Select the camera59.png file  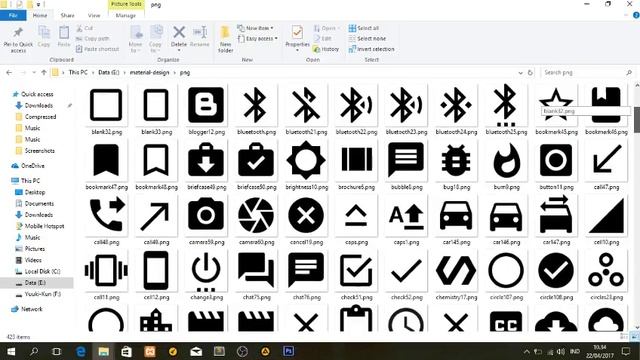point(207,220)
